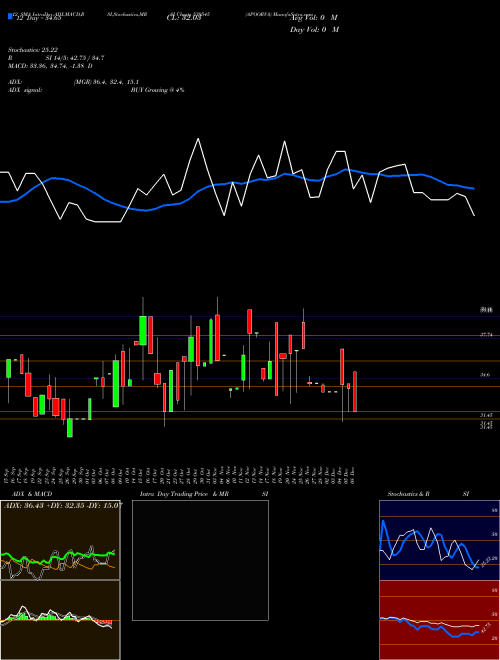Click the 'Stochastics & R SI' panel title
500x660 pixels.
pos(428,494)
